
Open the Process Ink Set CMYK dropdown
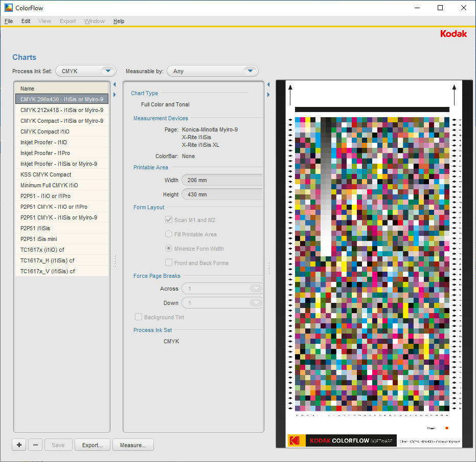[x=86, y=71]
